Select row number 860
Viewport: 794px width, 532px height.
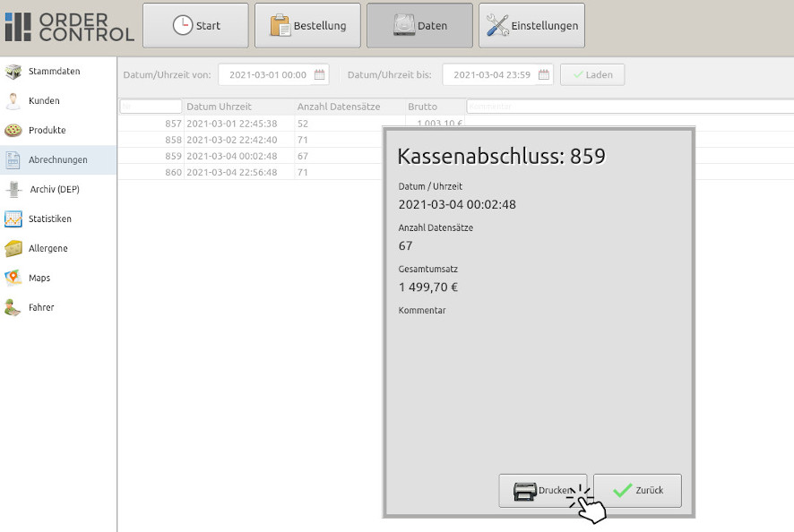(173, 172)
